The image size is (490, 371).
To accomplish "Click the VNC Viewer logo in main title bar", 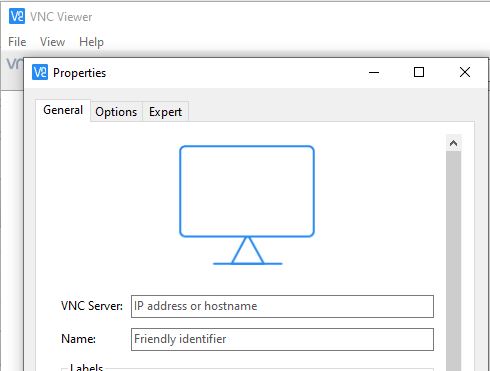I will (17, 16).
